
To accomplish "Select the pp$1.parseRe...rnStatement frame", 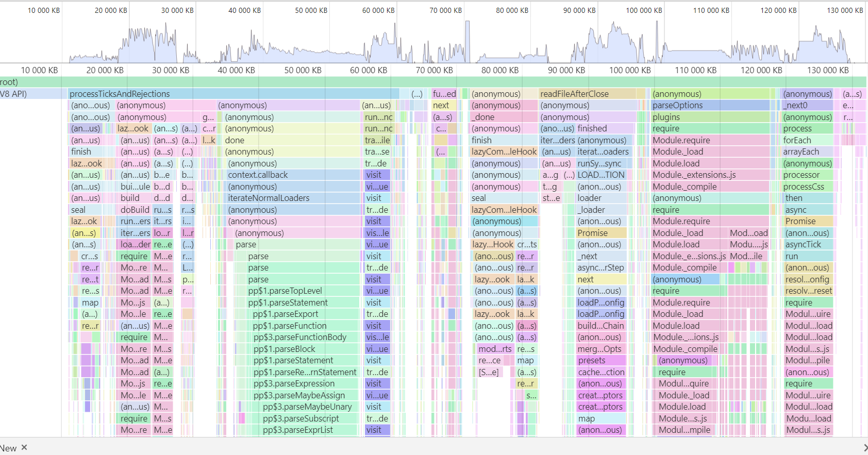I will point(305,372).
